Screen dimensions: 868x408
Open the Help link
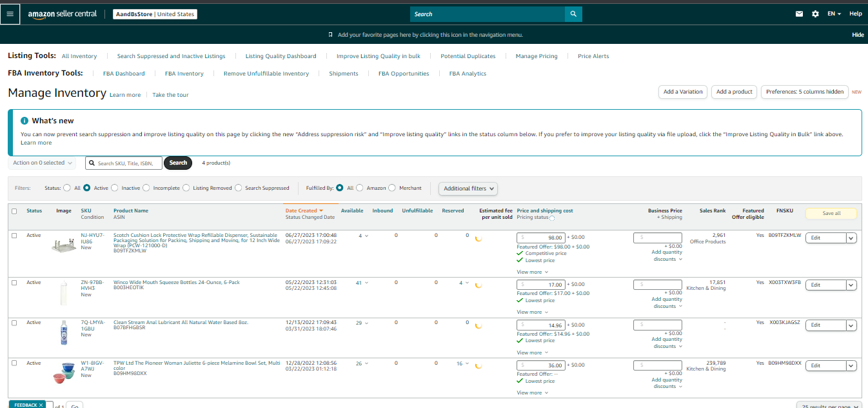pyautogui.click(x=856, y=14)
